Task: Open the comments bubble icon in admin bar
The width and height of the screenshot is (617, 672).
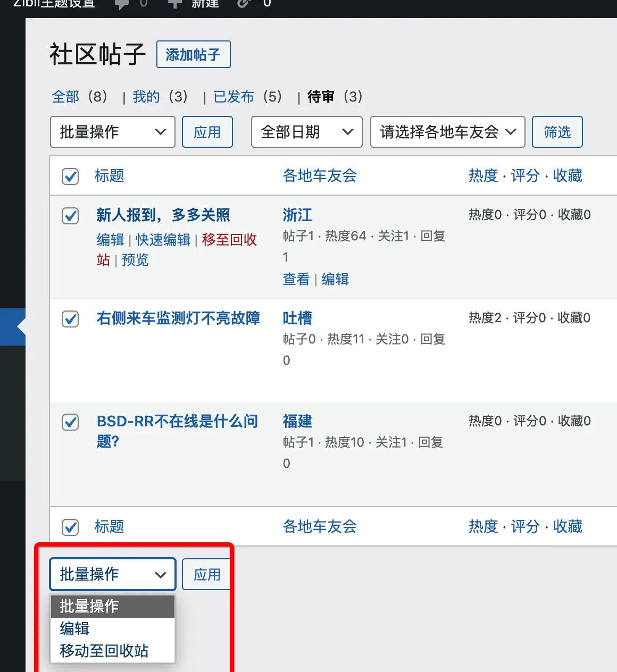Action: (122, 4)
